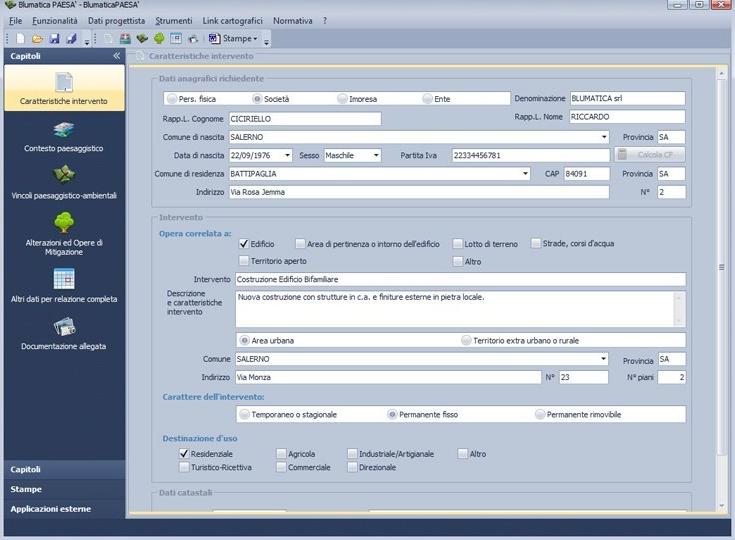The image size is (735, 540).
Task: Open Altri dati per relazione completa icon
Action: [x=64, y=279]
